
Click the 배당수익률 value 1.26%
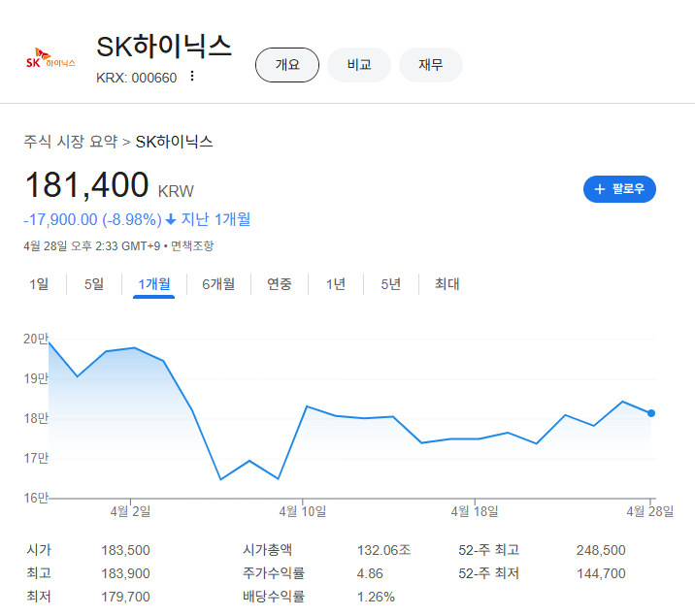376,597
